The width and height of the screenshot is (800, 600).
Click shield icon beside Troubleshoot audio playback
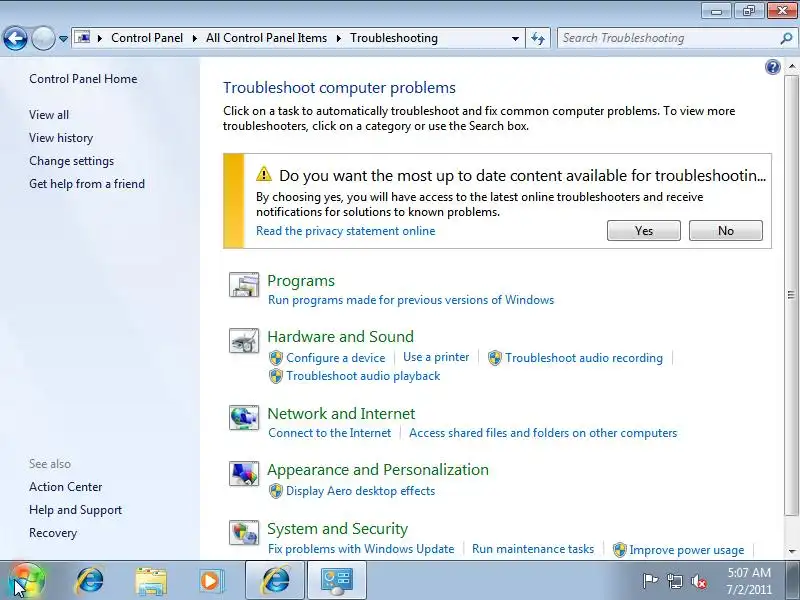pyautogui.click(x=276, y=376)
